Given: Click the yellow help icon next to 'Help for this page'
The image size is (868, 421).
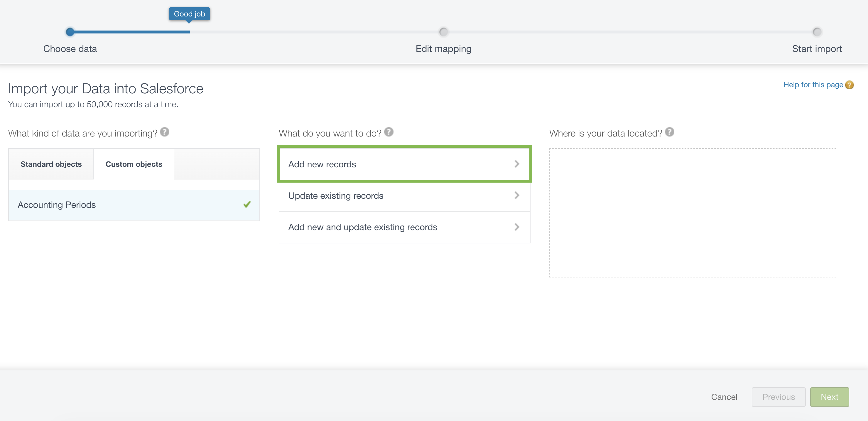Looking at the screenshot, I should pos(850,85).
